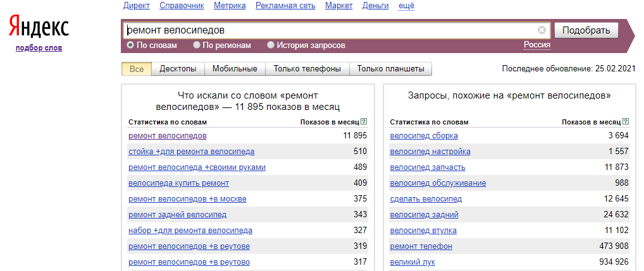The width and height of the screenshot is (644, 271).
Task: Open 'велосипед настройка' similar query
Action: (x=430, y=152)
